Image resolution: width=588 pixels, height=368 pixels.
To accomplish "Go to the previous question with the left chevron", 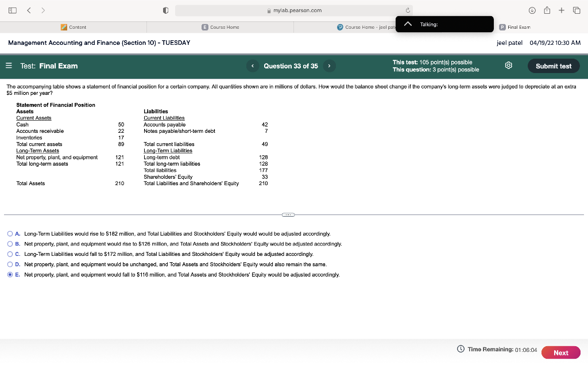I will tap(253, 66).
